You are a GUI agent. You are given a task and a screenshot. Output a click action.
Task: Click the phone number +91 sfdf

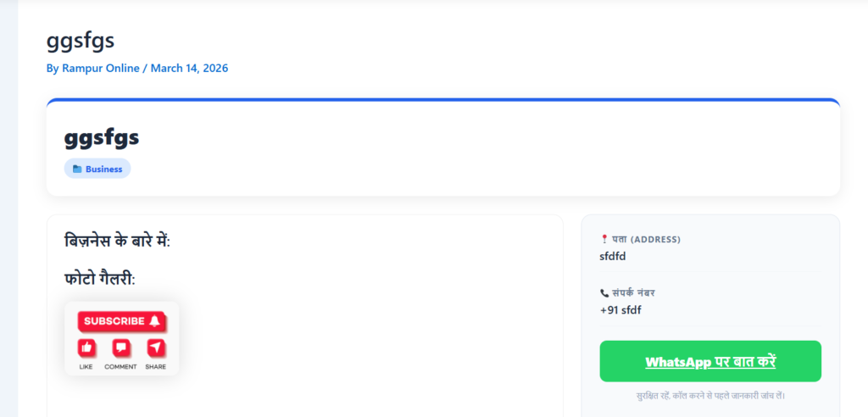(x=620, y=309)
